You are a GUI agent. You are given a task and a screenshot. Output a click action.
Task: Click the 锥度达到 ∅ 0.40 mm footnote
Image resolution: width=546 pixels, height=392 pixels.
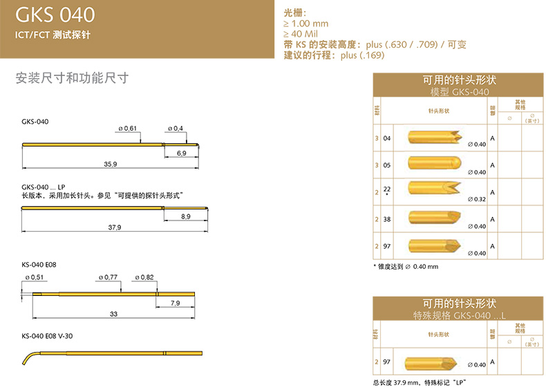[405, 266]
